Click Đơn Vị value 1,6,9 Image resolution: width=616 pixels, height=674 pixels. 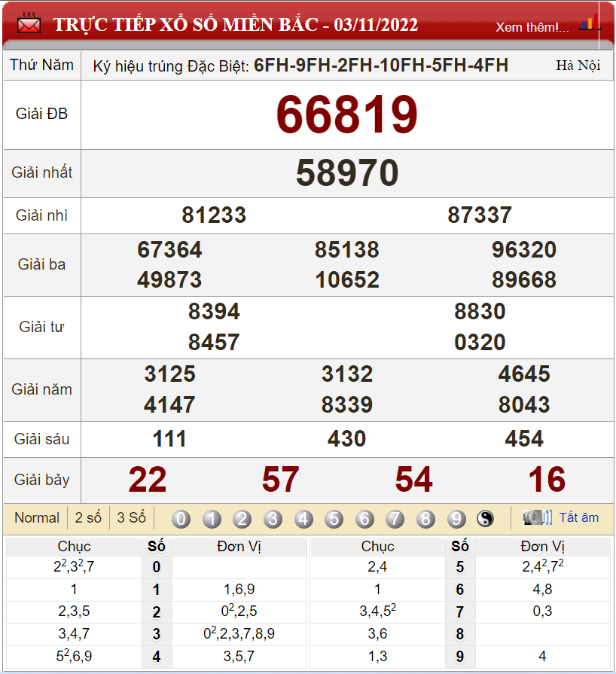pyautogui.click(x=239, y=590)
